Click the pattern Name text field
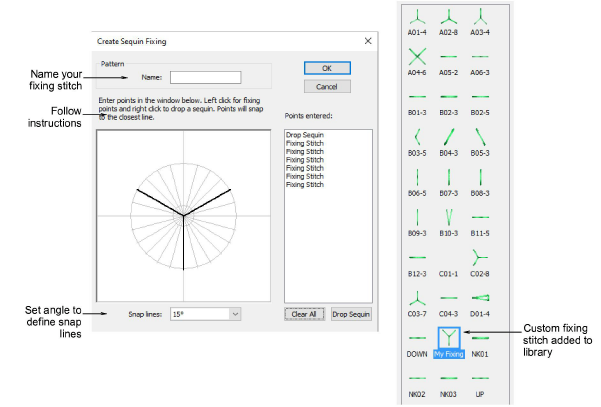 pyautogui.click(x=206, y=76)
